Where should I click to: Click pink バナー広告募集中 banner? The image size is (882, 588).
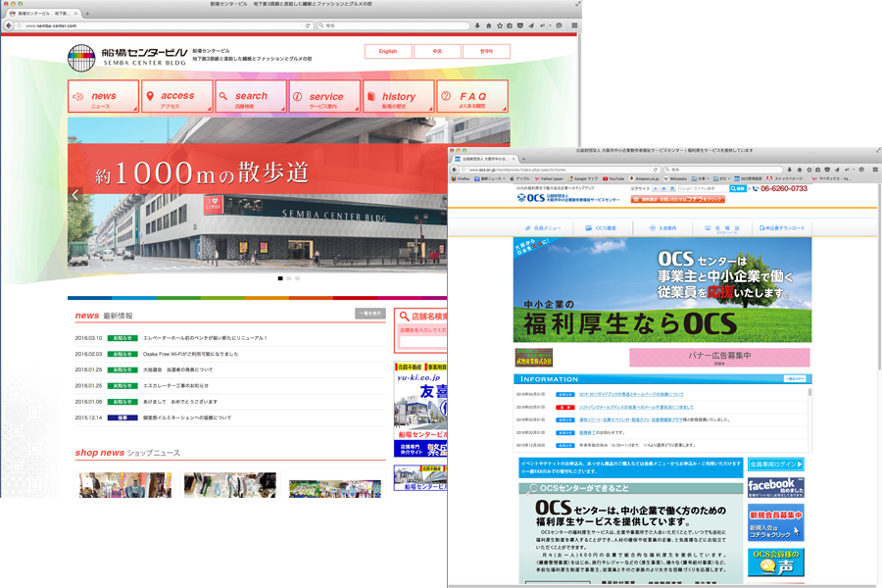point(719,357)
